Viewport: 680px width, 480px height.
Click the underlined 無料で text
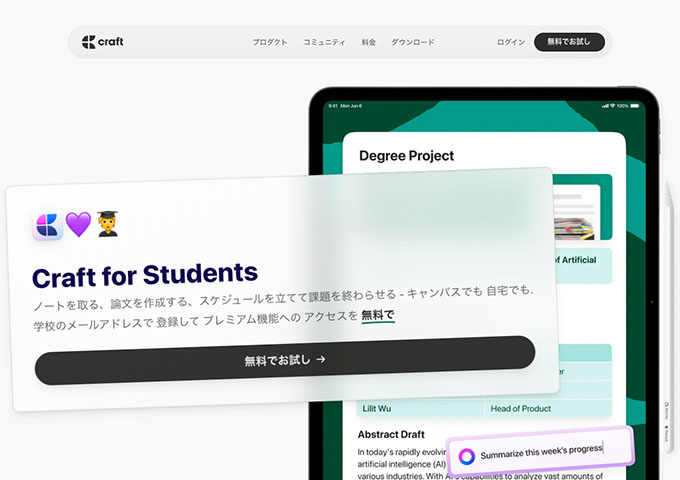click(378, 315)
